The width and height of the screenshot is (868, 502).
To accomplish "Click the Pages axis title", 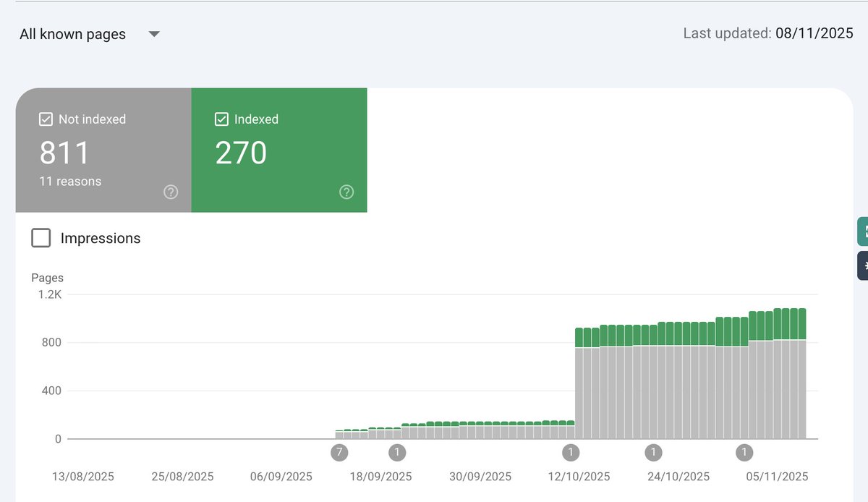I will [x=48, y=278].
